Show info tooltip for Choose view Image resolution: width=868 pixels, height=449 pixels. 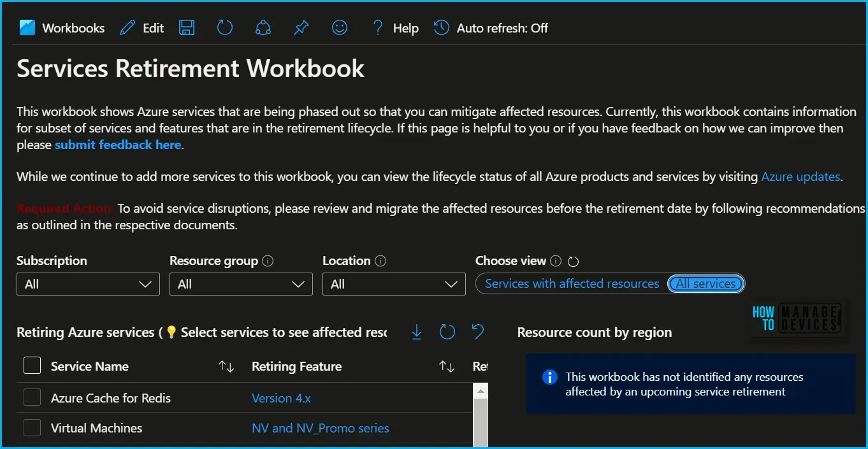(556, 261)
